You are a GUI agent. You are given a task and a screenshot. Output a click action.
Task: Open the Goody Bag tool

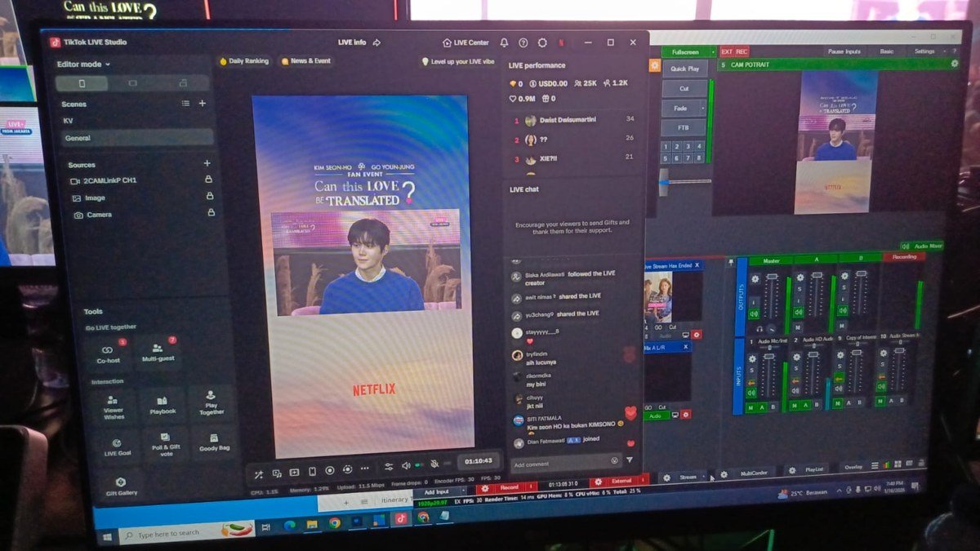(214, 443)
